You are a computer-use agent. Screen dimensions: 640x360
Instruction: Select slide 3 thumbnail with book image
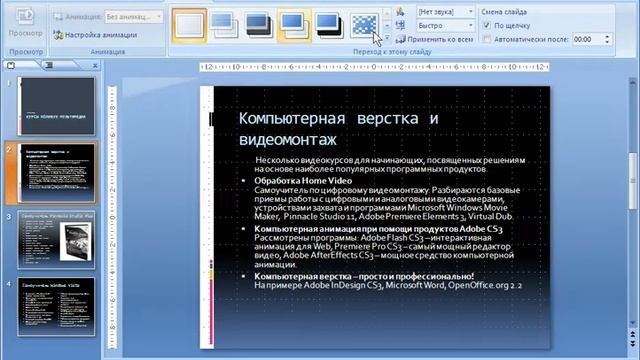coord(56,240)
